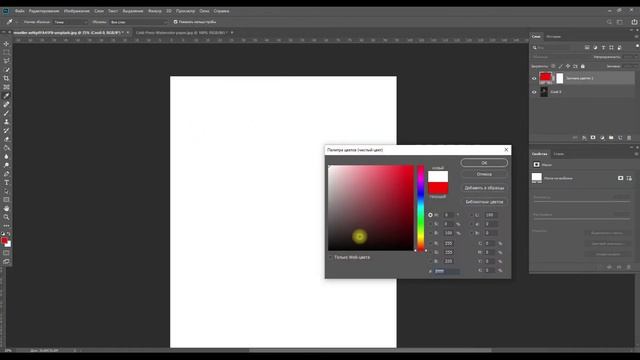This screenshot has height=360, width=640.
Task: Click the Добавить в образцы button
Action: pos(484,188)
